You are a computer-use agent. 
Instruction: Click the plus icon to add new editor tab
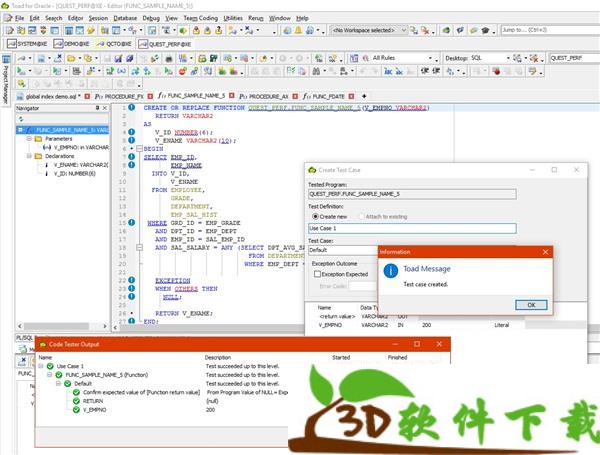coord(364,96)
